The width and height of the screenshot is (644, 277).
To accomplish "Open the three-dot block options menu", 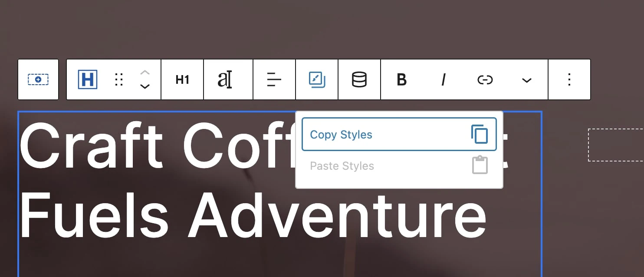I will click(x=569, y=80).
